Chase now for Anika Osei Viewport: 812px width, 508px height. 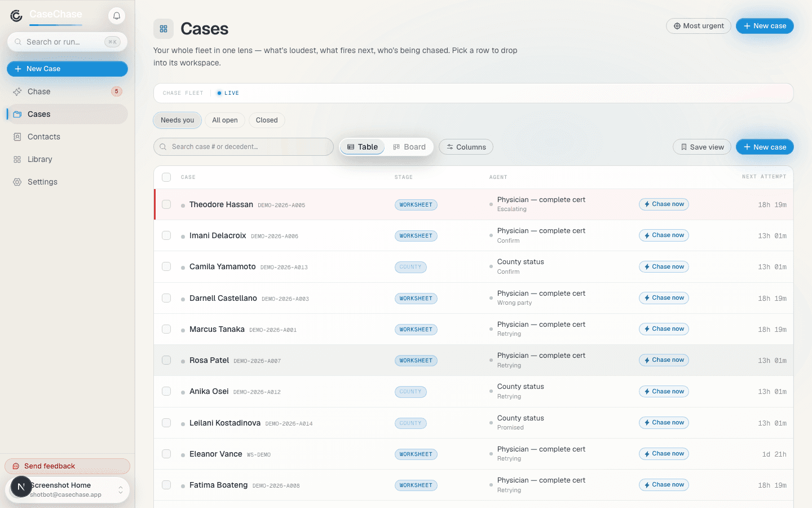(664, 392)
